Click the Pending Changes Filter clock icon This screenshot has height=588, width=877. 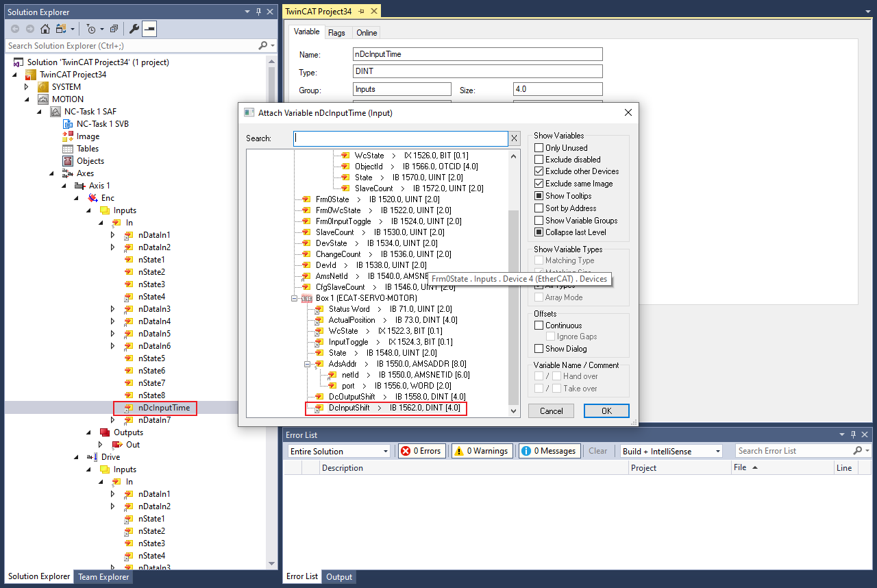[91, 29]
